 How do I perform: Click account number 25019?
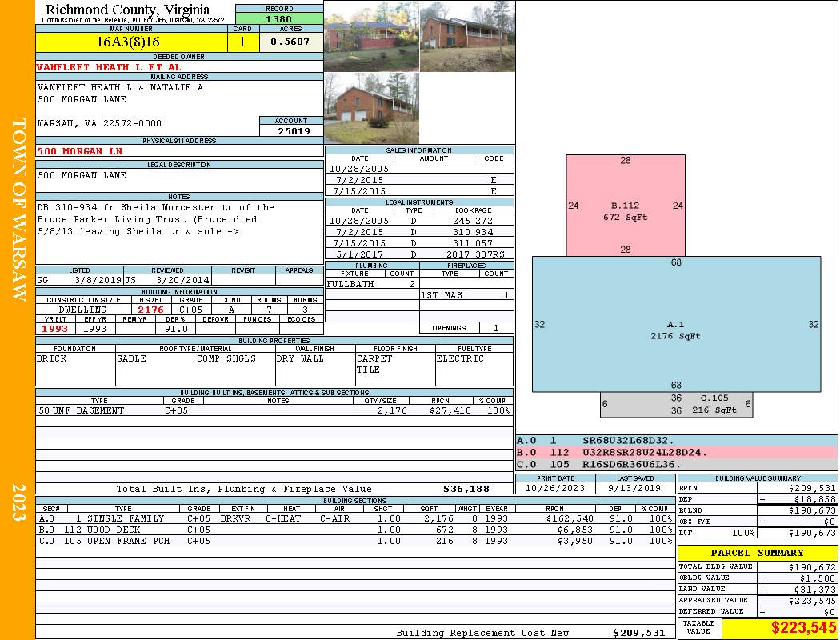(294, 130)
